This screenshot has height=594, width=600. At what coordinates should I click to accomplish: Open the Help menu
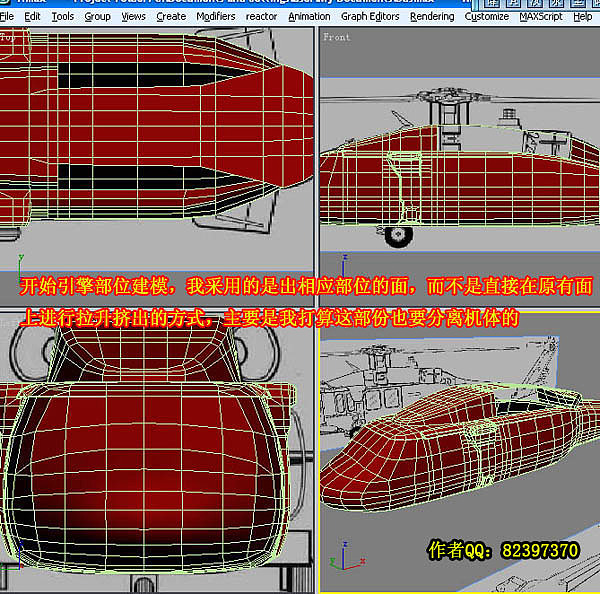tap(582, 17)
